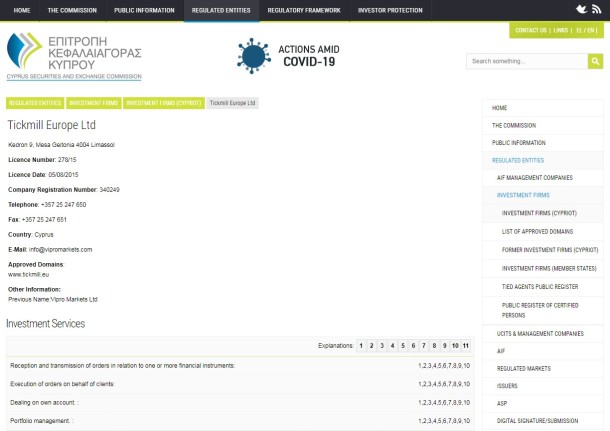Screen dimensions: 610x431
Task: Open DIGITAL SIGNATURE/SUBMISSION sidebar item
Action: [543, 421]
